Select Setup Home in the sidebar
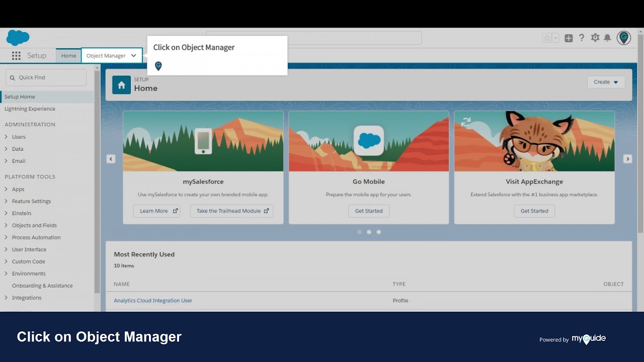Image resolution: width=644 pixels, height=362 pixels. pos(47,97)
